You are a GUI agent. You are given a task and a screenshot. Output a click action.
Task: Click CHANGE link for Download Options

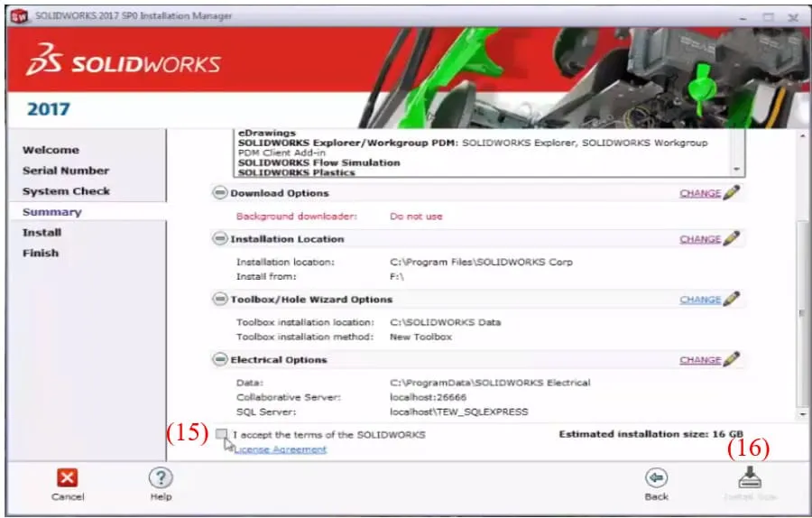point(700,193)
